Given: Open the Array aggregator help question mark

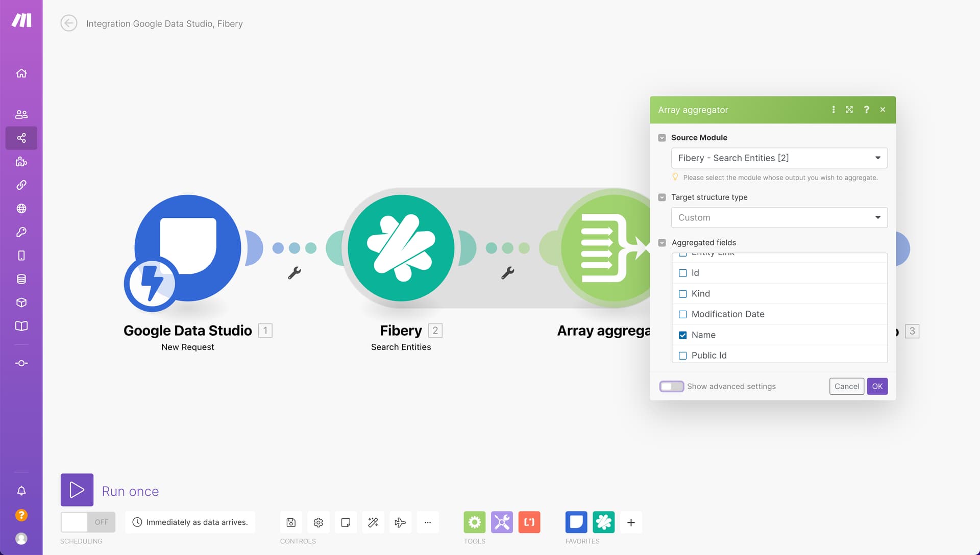Looking at the screenshot, I should point(866,110).
